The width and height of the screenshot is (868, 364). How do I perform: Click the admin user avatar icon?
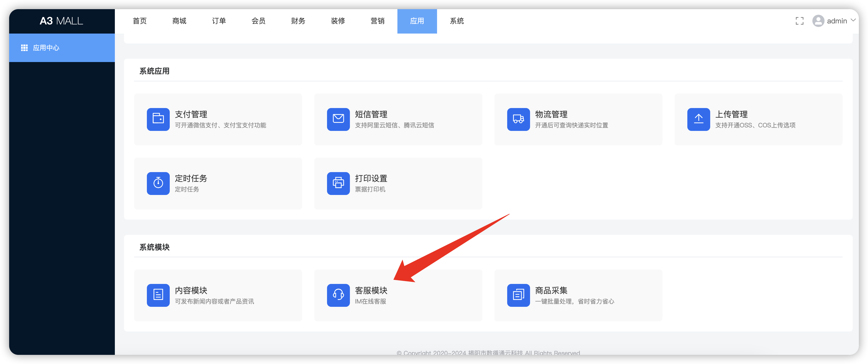[818, 21]
